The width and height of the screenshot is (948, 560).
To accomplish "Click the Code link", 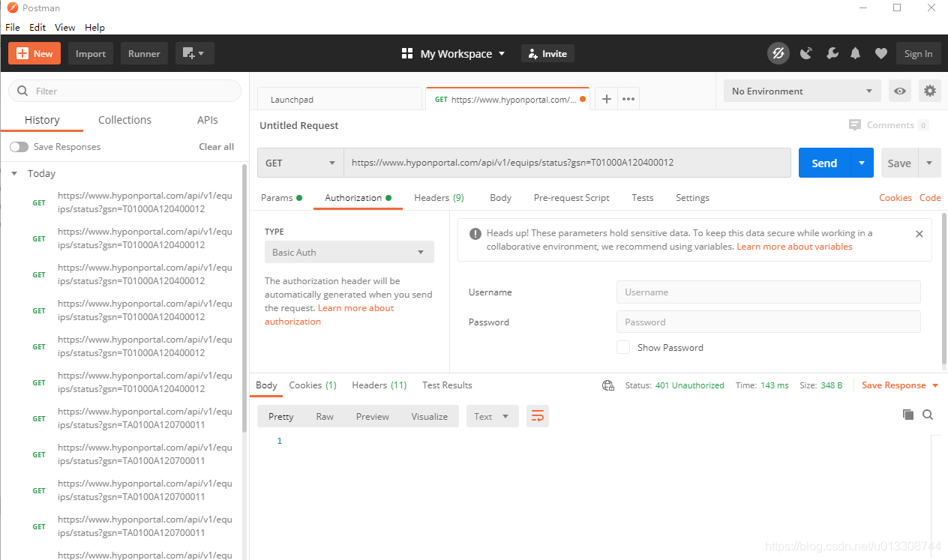I will (930, 198).
